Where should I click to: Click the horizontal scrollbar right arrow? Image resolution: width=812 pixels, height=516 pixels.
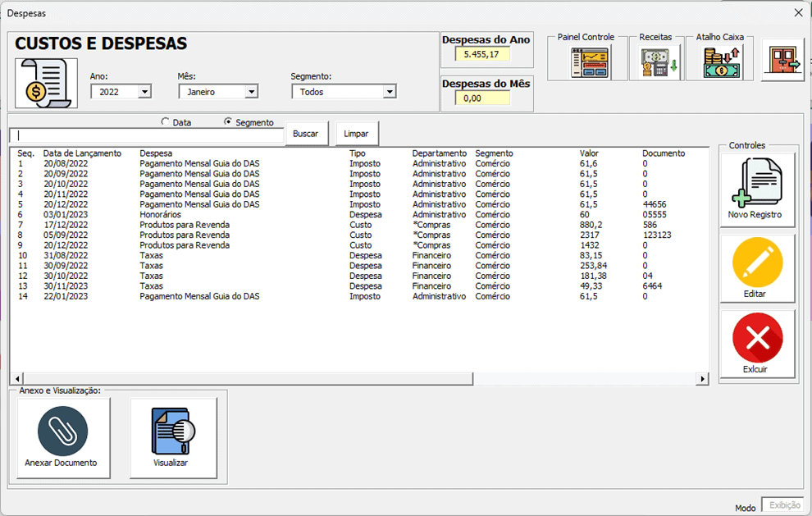coord(702,379)
